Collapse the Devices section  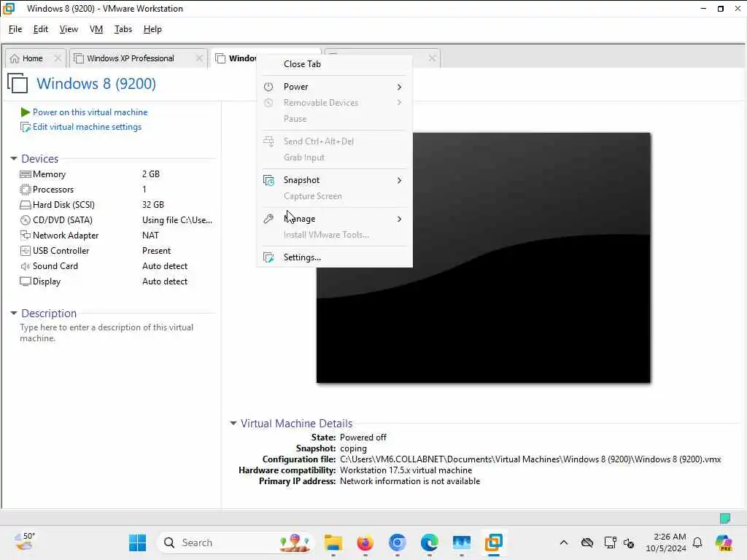14,158
